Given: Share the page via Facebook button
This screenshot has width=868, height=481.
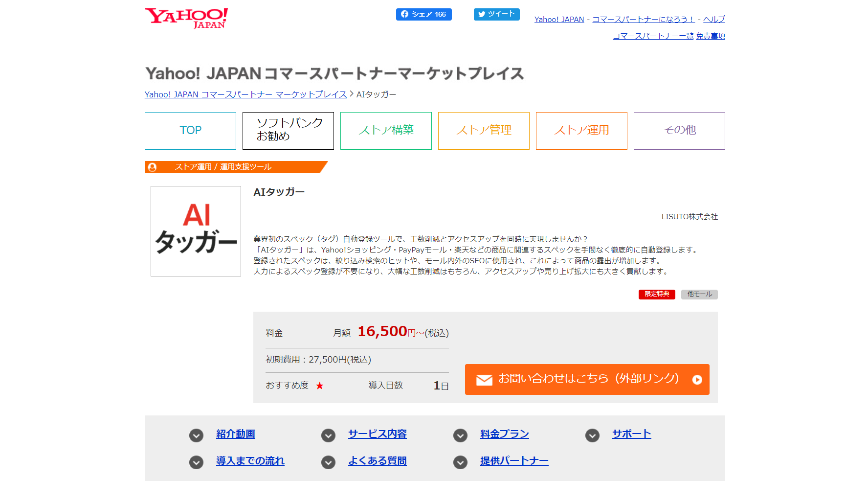Looking at the screenshot, I should 423,14.
